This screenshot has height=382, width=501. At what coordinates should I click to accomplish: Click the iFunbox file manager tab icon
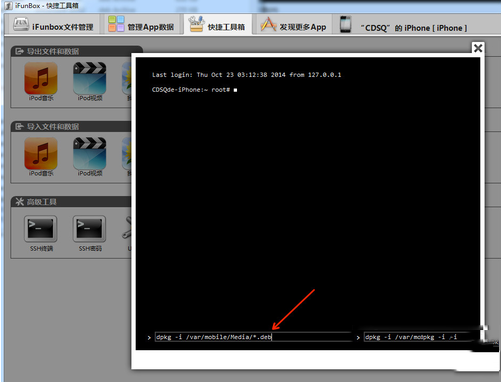point(21,25)
